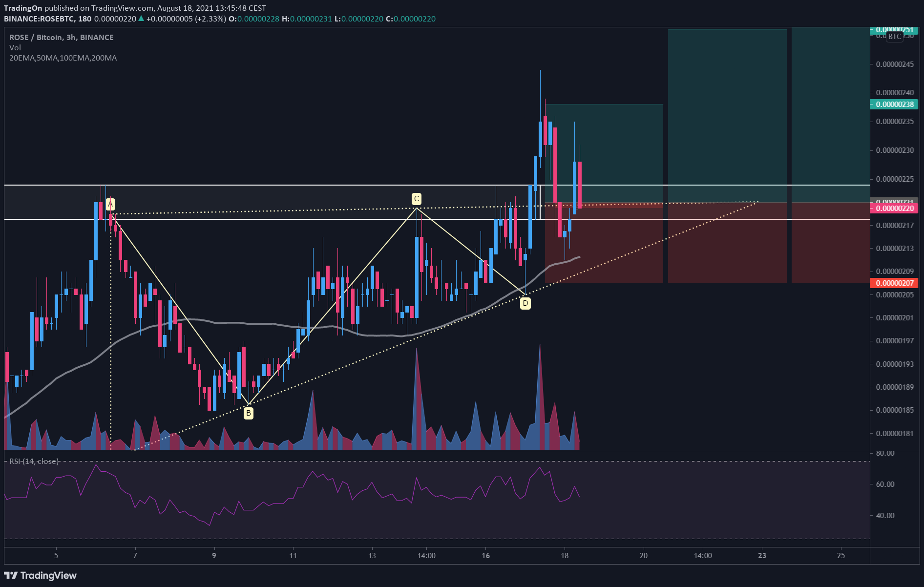Click the 0.00000217 price axis value
The width and height of the screenshot is (924, 587).
click(x=895, y=226)
